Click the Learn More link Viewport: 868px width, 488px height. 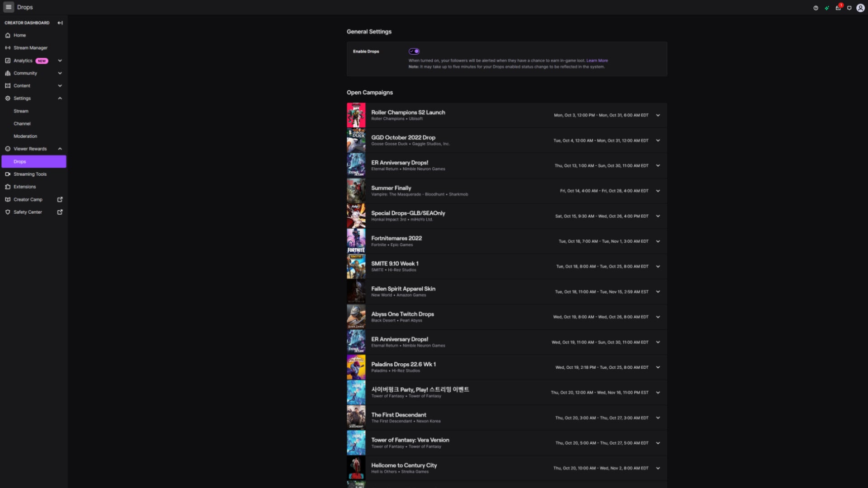point(597,60)
